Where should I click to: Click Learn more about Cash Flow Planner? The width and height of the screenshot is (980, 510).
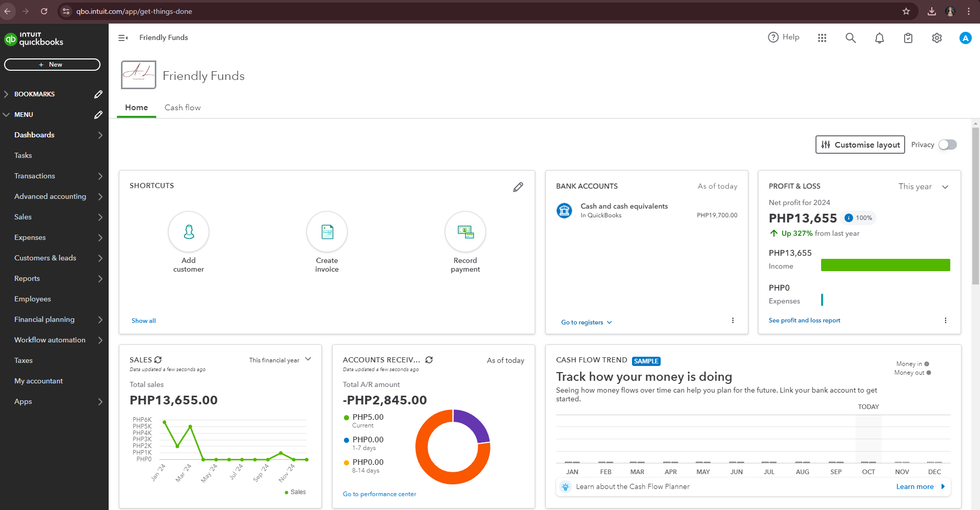click(915, 487)
